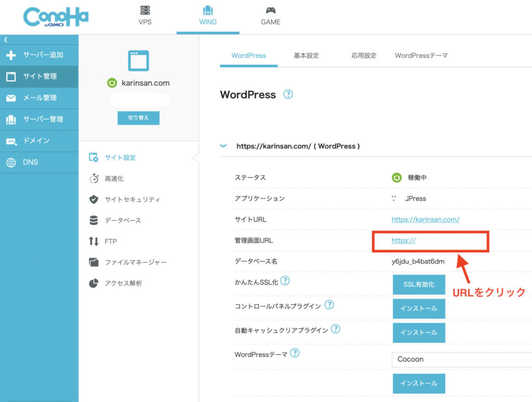
Task: Open the サイトURL link https://karinsan.com/
Action: click(425, 220)
